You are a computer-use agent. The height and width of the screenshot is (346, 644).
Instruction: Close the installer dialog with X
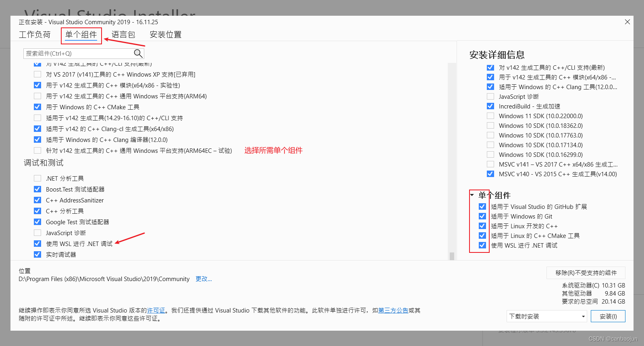627,22
